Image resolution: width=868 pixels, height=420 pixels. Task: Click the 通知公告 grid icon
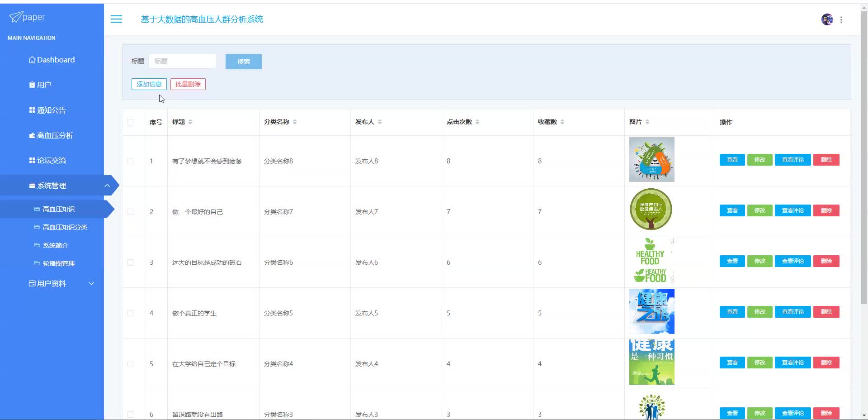32,110
